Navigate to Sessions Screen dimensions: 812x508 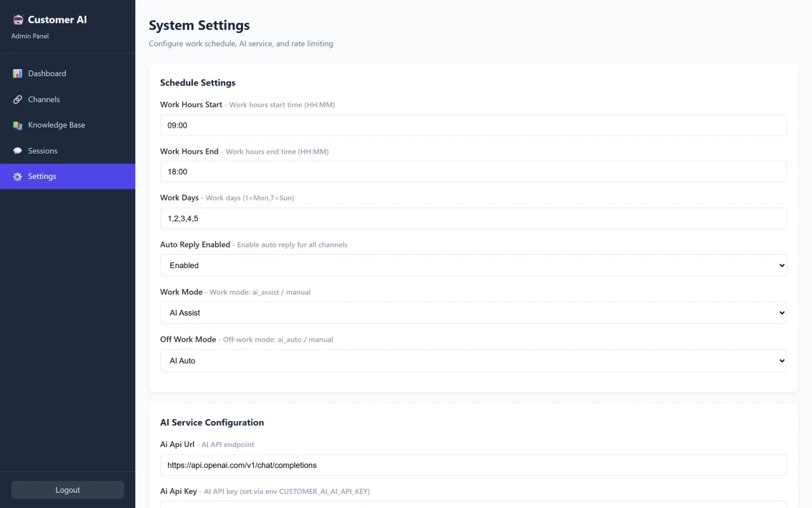(x=67, y=151)
